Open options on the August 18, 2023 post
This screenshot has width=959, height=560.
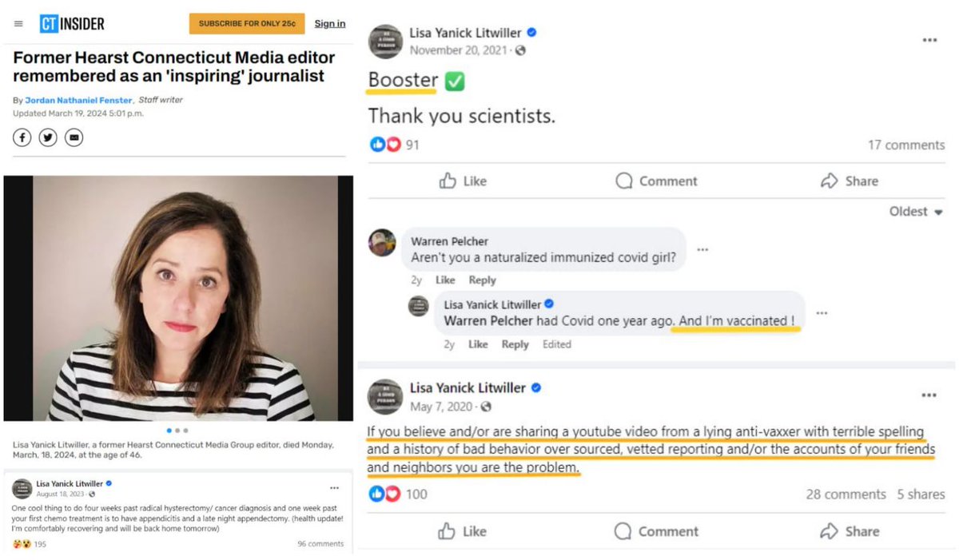[334, 487]
